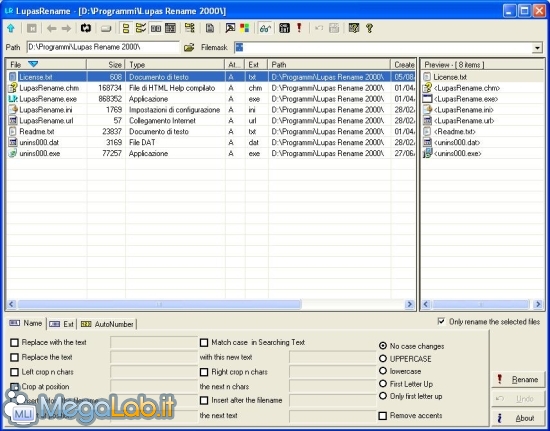Click the gray drive icon in toolbar
The height and width of the screenshot is (431, 550).
point(106,29)
